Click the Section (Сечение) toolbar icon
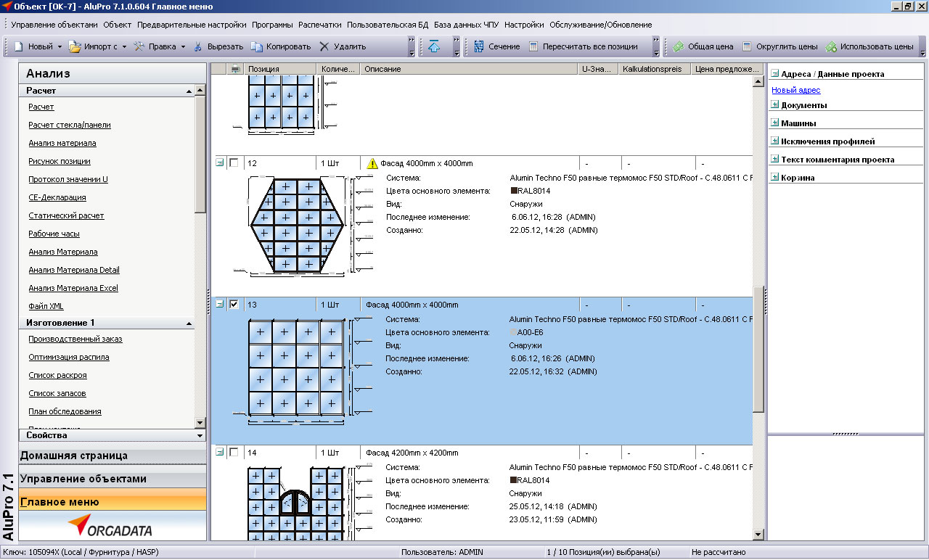This screenshot has width=929, height=560. pos(479,46)
